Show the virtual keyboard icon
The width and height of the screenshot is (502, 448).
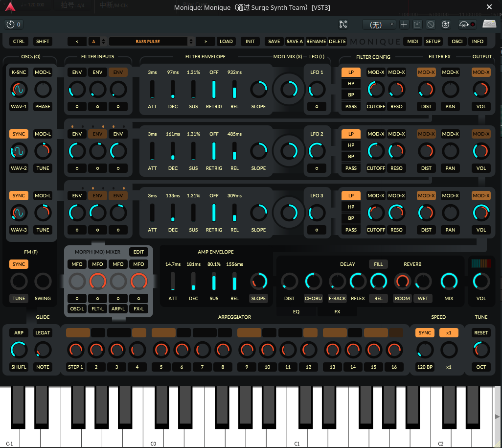[489, 24]
